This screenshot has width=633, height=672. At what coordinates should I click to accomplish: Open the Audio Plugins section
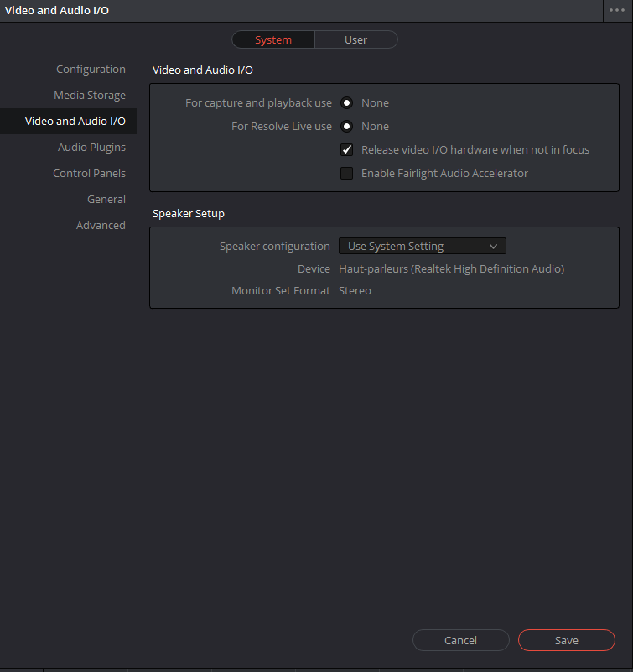pyautogui.click(x=91, y=148)
